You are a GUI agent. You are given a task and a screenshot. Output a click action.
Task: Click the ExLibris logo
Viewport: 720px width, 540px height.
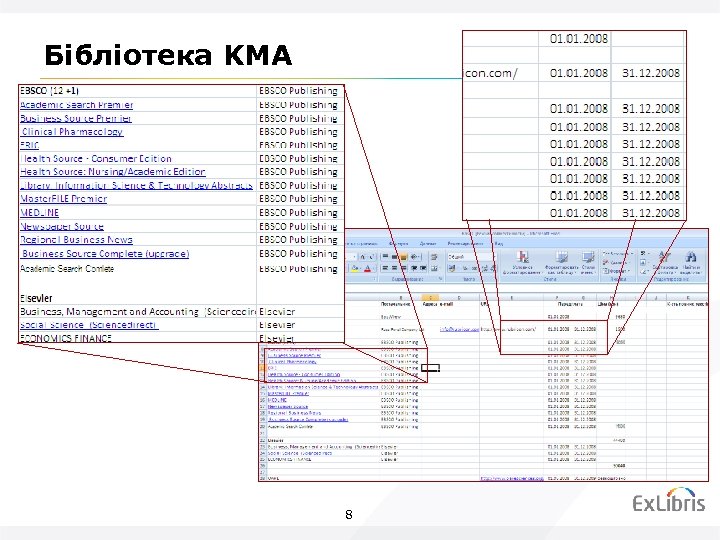click(x=669, y=500)
